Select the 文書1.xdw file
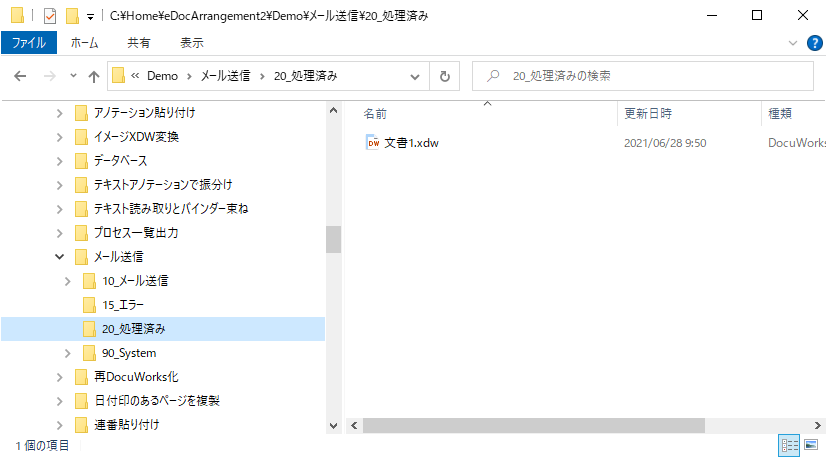 pos(411,143)
